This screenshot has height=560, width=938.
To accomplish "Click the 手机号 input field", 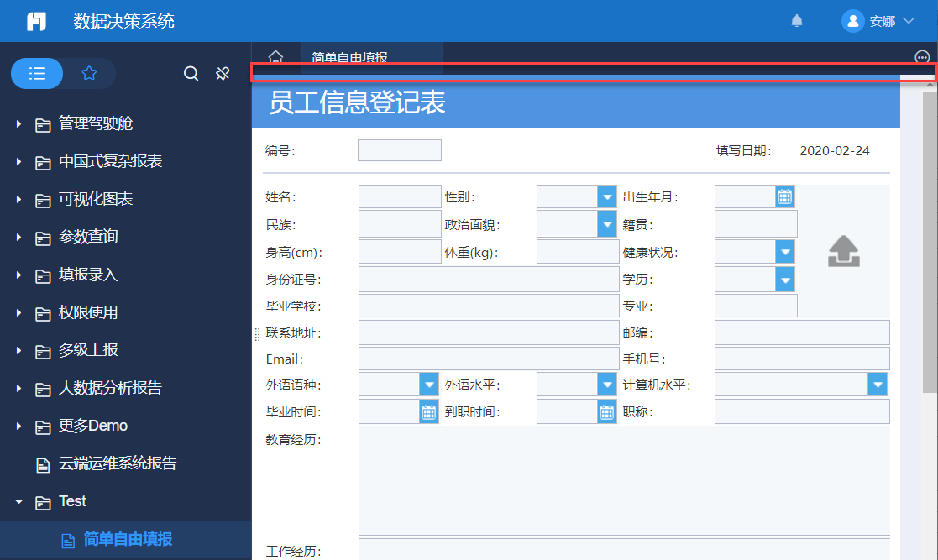I will (x=802, y=359).
